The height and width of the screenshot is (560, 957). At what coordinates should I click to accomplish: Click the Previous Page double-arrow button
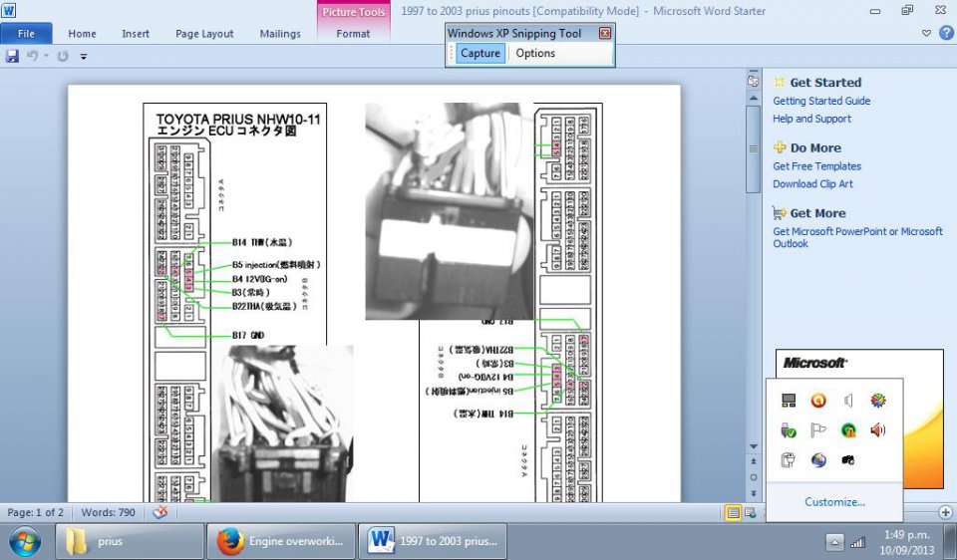click(x=754, y=461)
